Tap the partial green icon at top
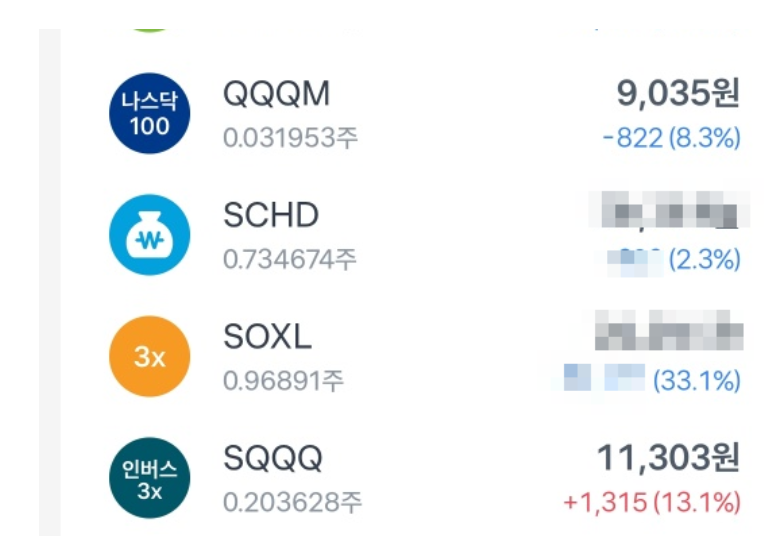The image size is (766, 536). pos(149,30)
